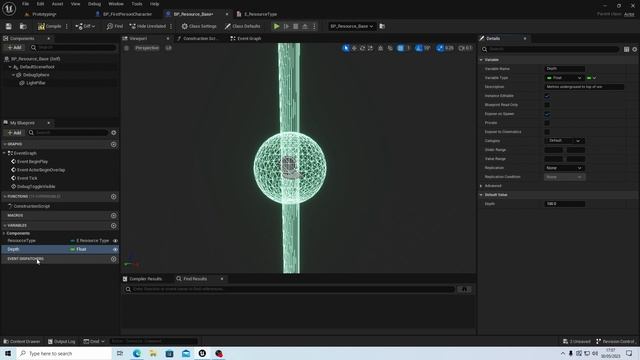The height and width of the screenshot is (360, 640).
Task: Toggle eye visibility for ResourceType variable
Action: [115, 241]
